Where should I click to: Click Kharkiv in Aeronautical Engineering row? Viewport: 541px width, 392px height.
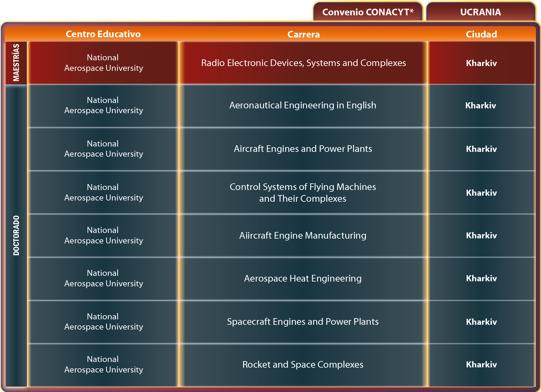pos(481,105)
